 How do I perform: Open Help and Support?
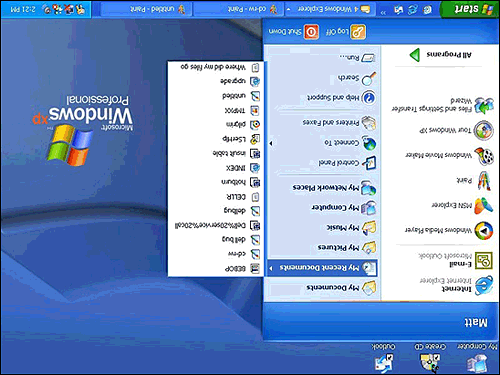pyautogui.click(x=342, y=98)
